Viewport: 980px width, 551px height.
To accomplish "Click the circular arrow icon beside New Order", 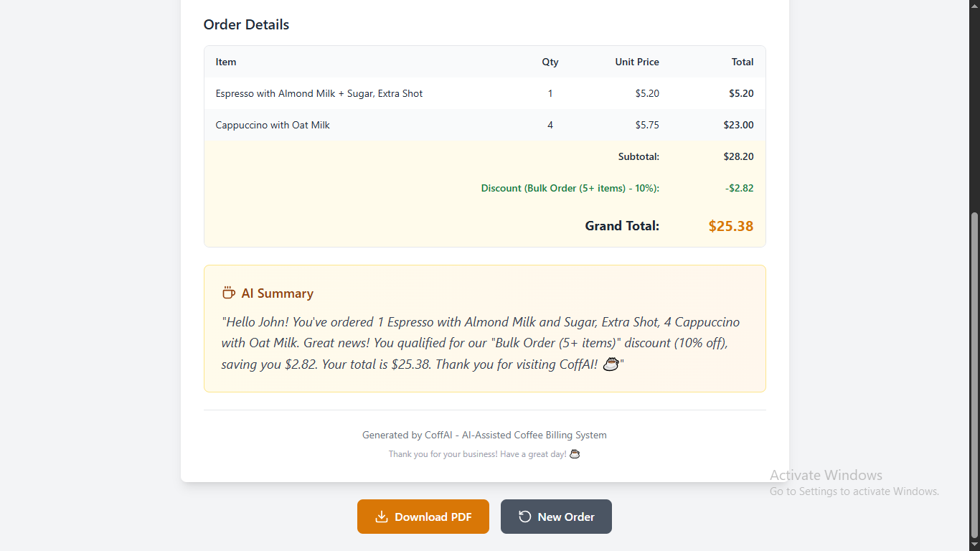I will coord(525,517).
